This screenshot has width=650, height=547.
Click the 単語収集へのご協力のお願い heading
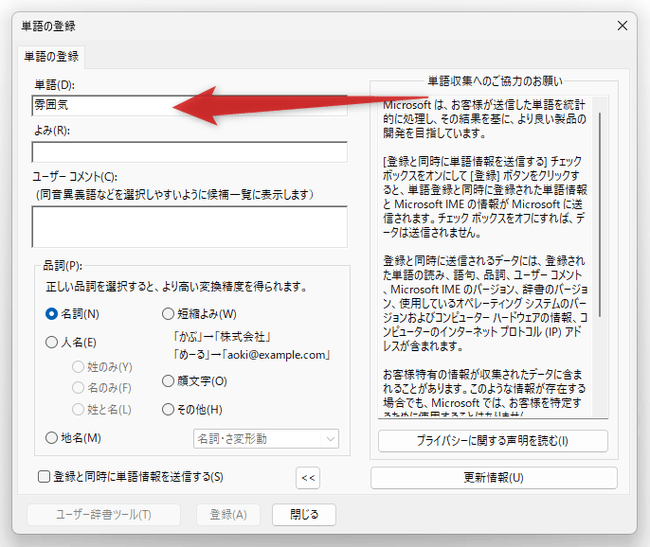(495, 81)
